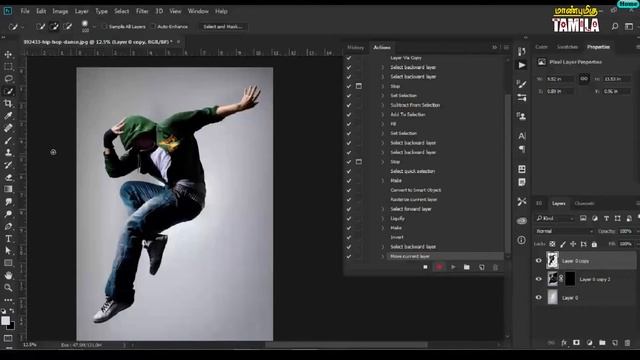Open the info panel icon in dock
Image resolution: width=640 pixels, height=360 pixels.
[522, 240]
